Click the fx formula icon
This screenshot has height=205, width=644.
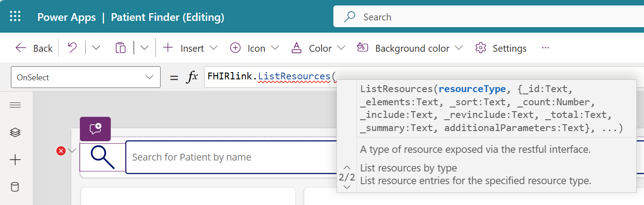click(x=192, y=77)
